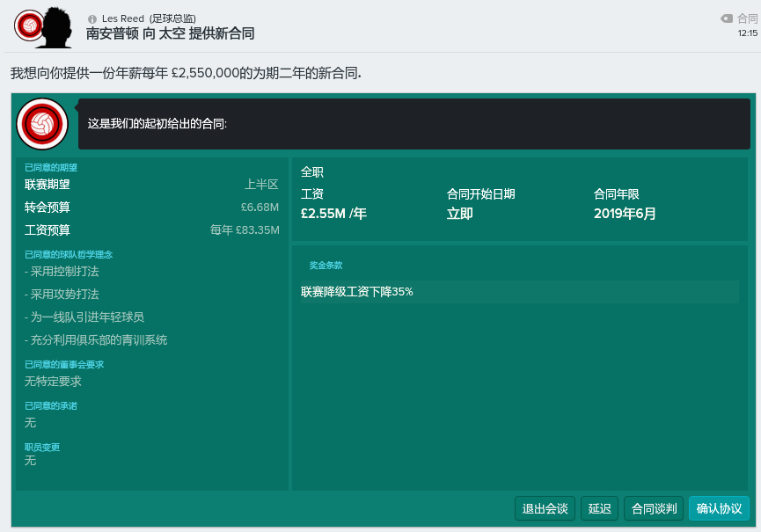The image size is (761, 532).
Task: Click the 采用攻势打法 philosophy entry
Action: click(62, 295)
